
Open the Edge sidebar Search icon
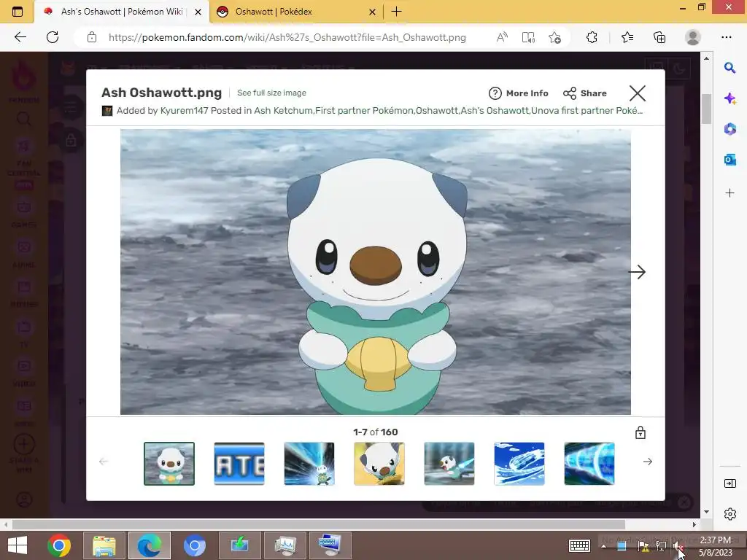[729, 68]
